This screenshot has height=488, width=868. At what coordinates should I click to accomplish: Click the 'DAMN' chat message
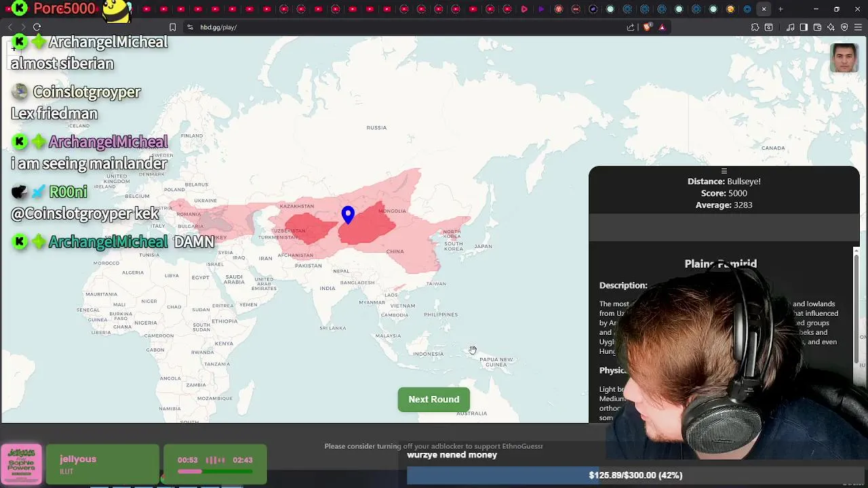pos(194,242)
